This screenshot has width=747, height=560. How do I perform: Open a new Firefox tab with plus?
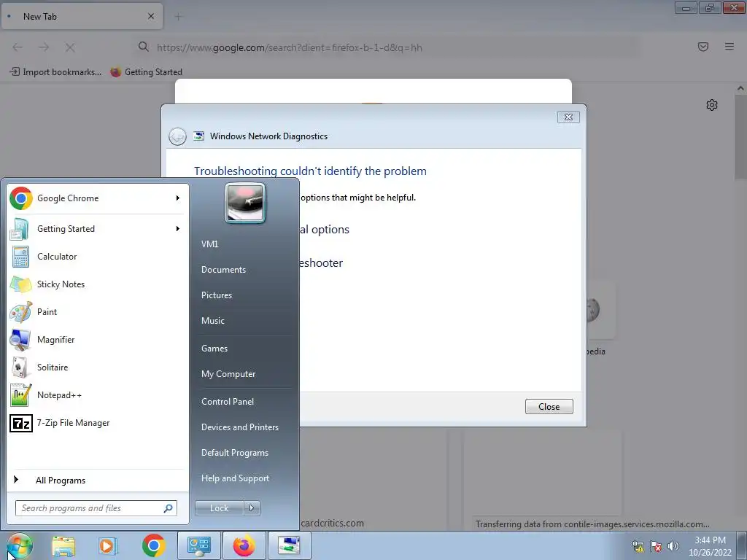178,17
